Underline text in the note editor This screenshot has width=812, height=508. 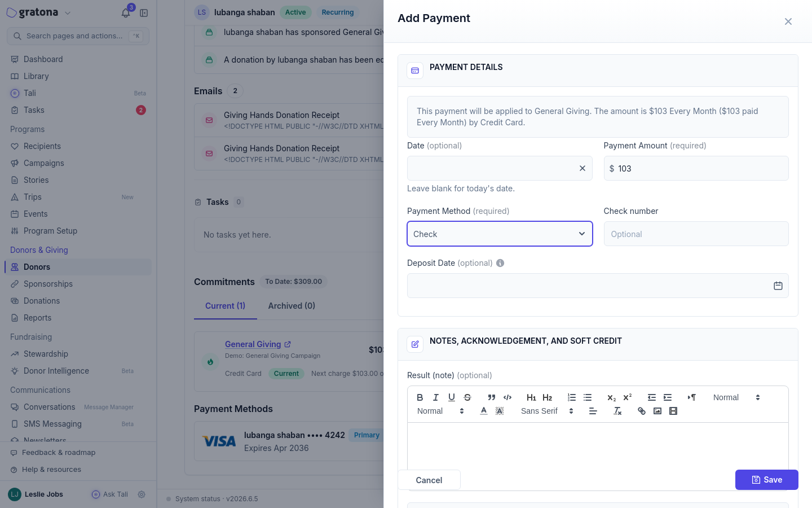(x=451, y=397)
